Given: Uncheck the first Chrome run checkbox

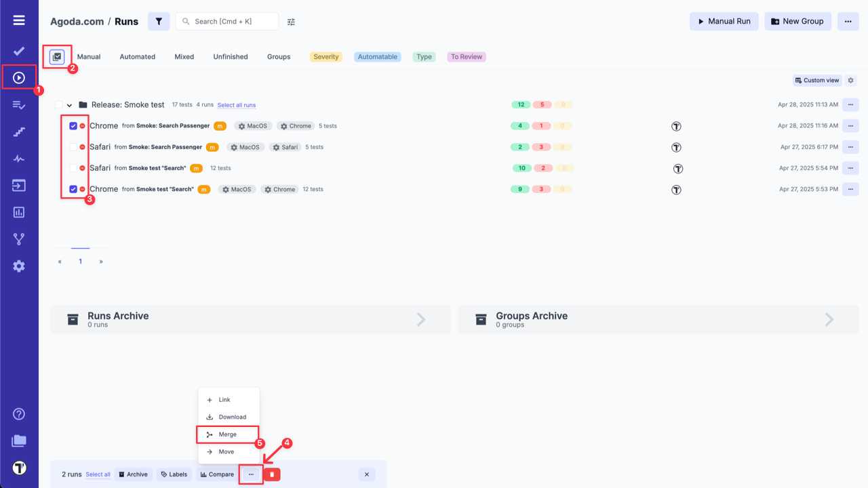Looking at the screenshot, I should (x=72, y=125).
